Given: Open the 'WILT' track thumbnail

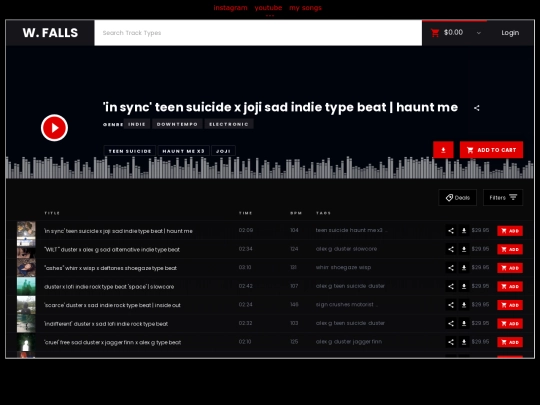Looking at the screenshot, I should click(x=26, y=249).
